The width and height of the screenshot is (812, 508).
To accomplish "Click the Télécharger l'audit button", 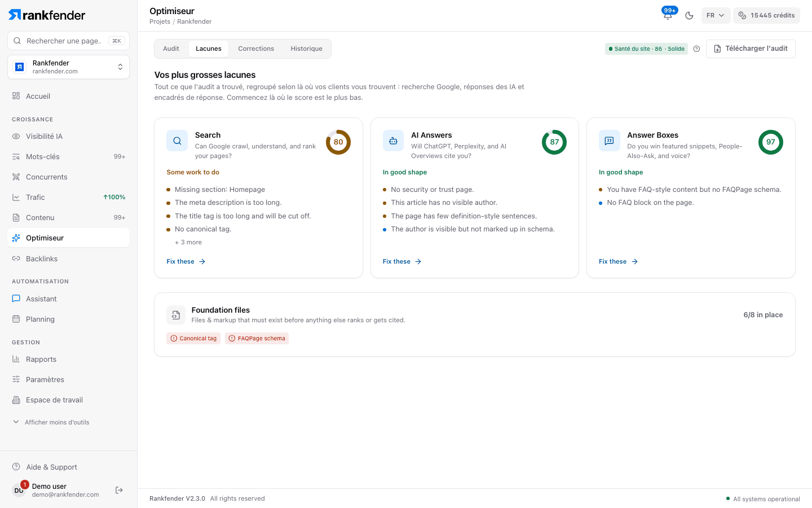I will coord(751,49).
